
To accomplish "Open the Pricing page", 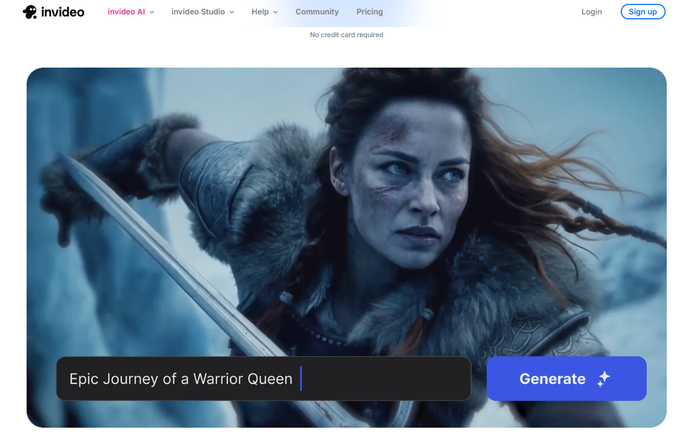I will (x=369, y=12).
